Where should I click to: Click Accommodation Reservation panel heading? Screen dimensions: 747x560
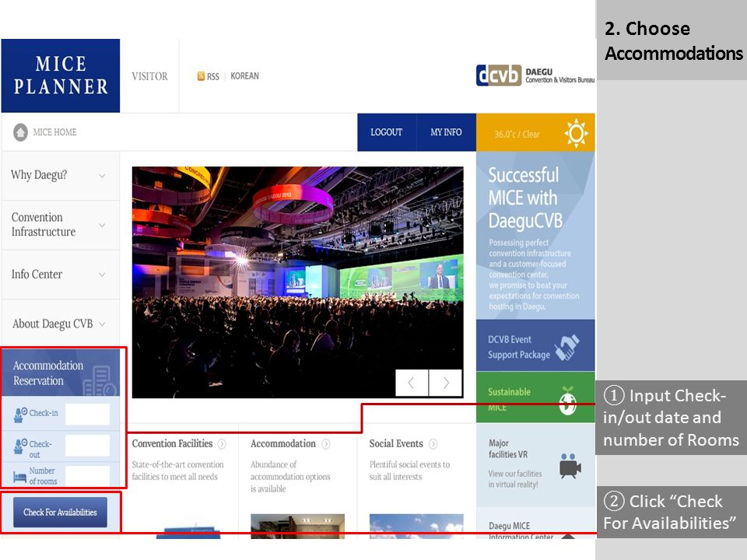pos(48,373)
